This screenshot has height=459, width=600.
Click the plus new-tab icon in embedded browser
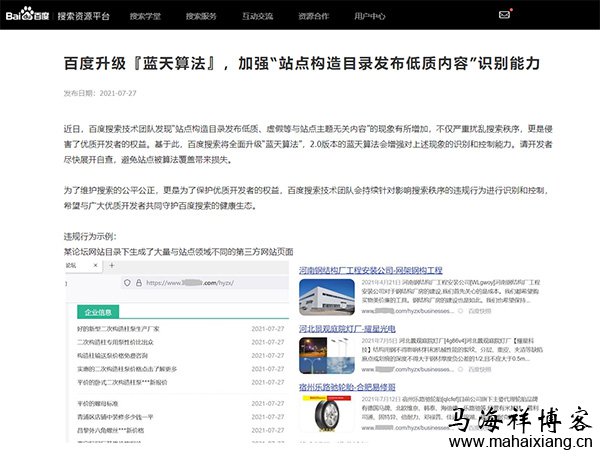112,265
